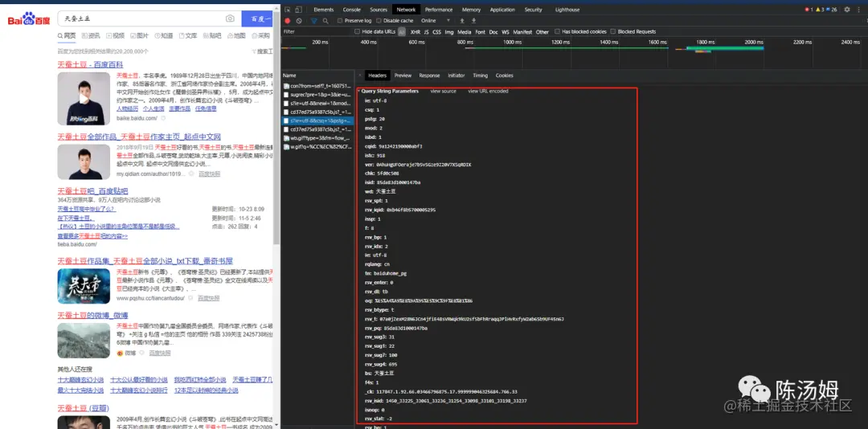Open the 文库 search category

pos(187,35)
